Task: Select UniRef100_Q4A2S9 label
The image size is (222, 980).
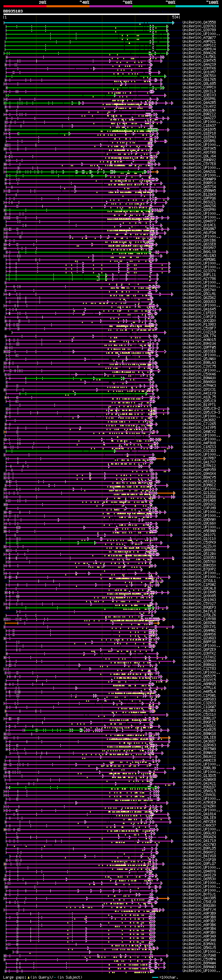Action: pyautogui.click(x=199, y=64)
